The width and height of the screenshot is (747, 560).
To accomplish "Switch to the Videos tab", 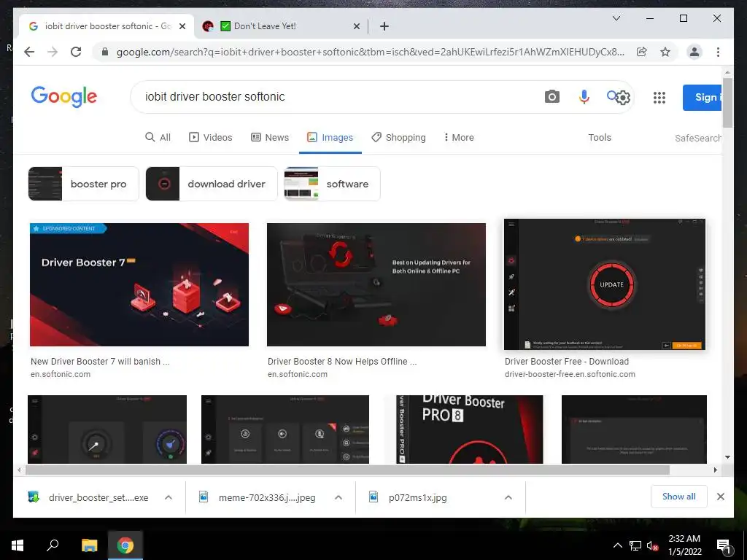I will coord(211,137).
